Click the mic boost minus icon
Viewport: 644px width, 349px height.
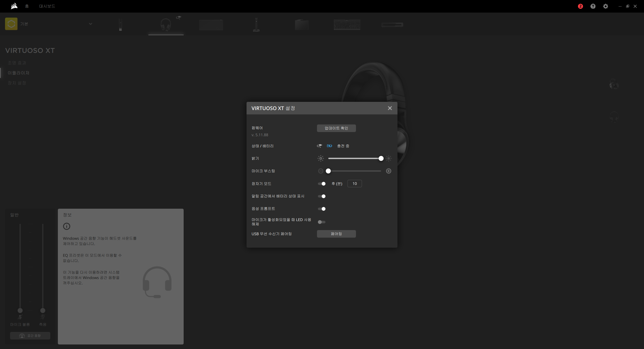(x=320, y=171)
